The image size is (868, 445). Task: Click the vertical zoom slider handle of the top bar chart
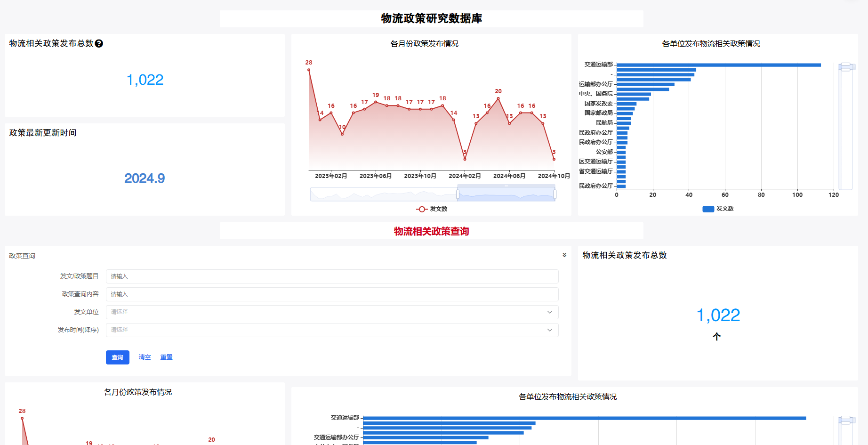[846, 67]
